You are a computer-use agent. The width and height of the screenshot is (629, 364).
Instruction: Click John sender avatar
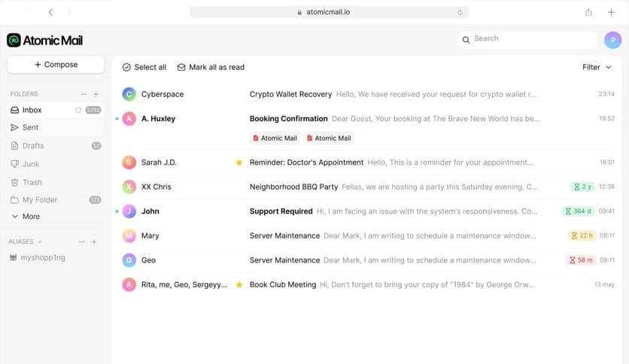click(129, 211)
